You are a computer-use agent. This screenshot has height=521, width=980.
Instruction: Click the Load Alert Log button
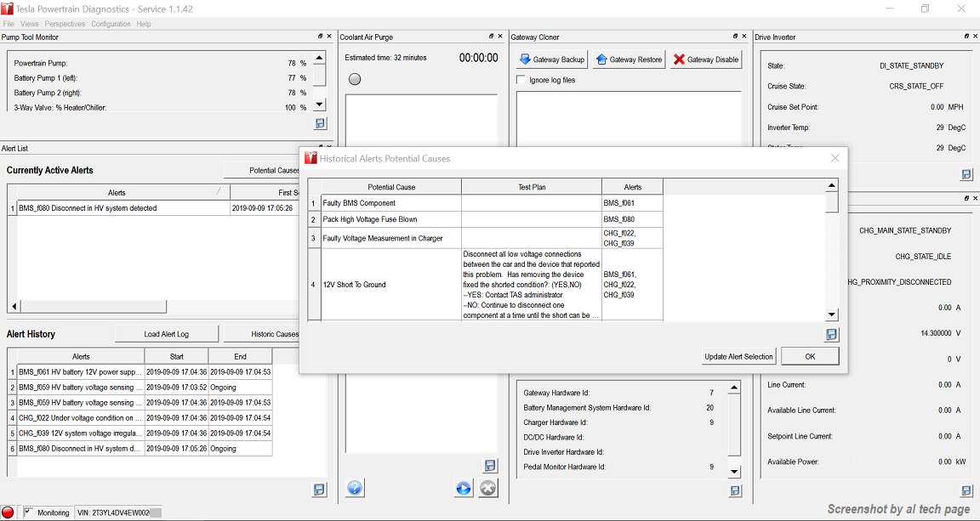(166, 334)
